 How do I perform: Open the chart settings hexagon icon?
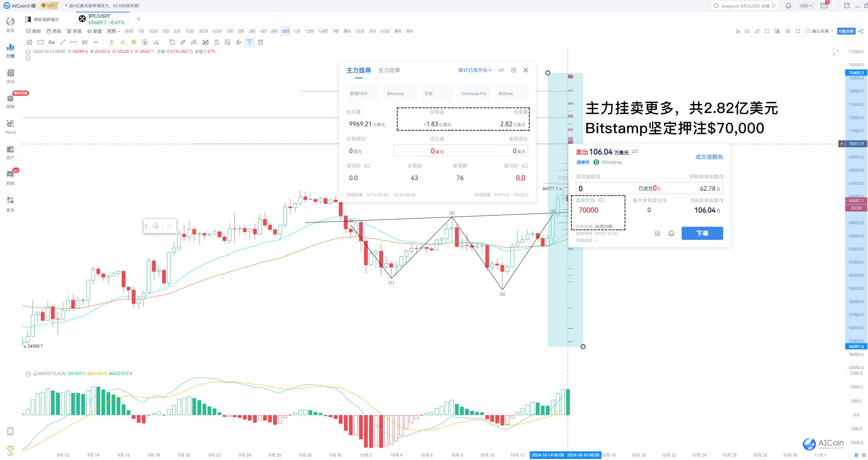pos(787,31)
